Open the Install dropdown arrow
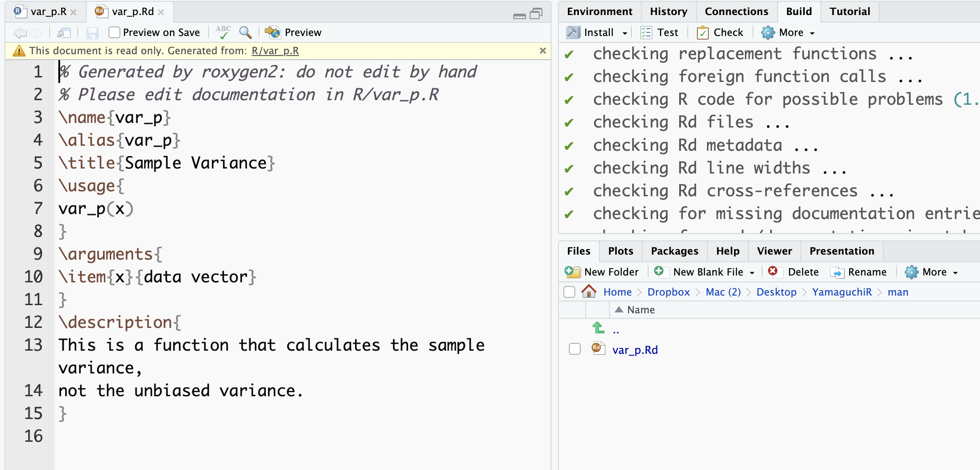The height and width of the screenshot is (470, 980). point(625,33)
